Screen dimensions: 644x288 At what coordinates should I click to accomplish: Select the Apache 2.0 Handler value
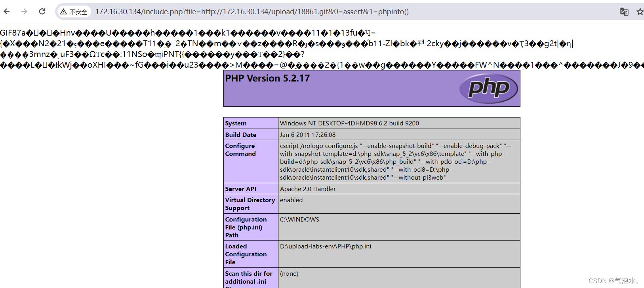308,189
